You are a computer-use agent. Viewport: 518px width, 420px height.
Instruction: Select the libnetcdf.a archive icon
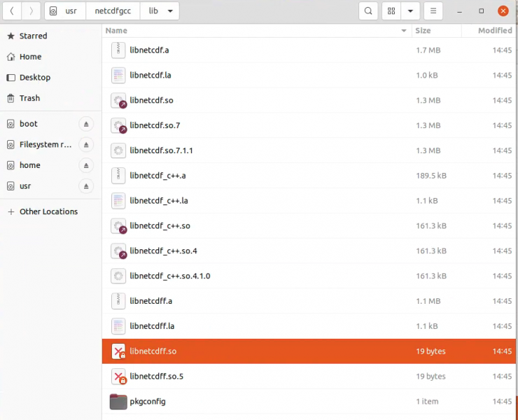coord(118,50)
